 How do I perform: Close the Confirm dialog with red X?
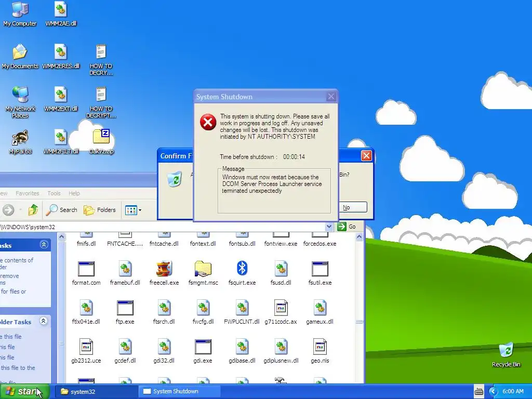click(366, 156)
